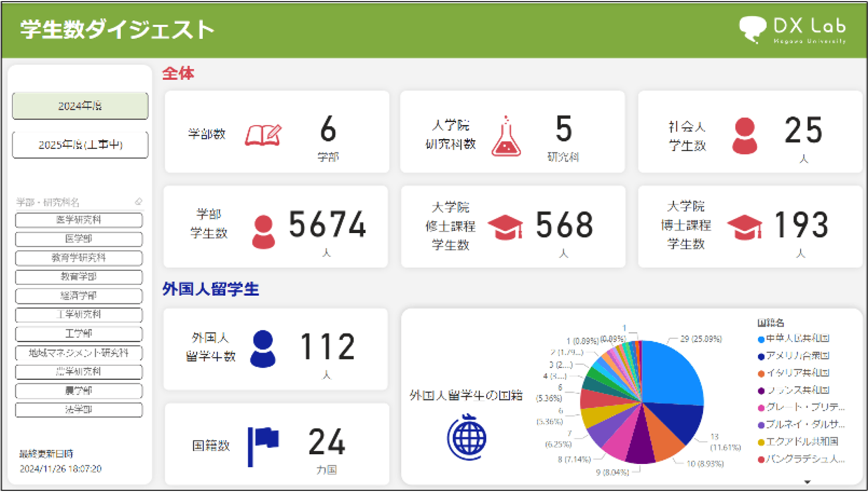Choose 工学部 in the slicer
This screenshot has width=868, height=492.
[79, 333]
